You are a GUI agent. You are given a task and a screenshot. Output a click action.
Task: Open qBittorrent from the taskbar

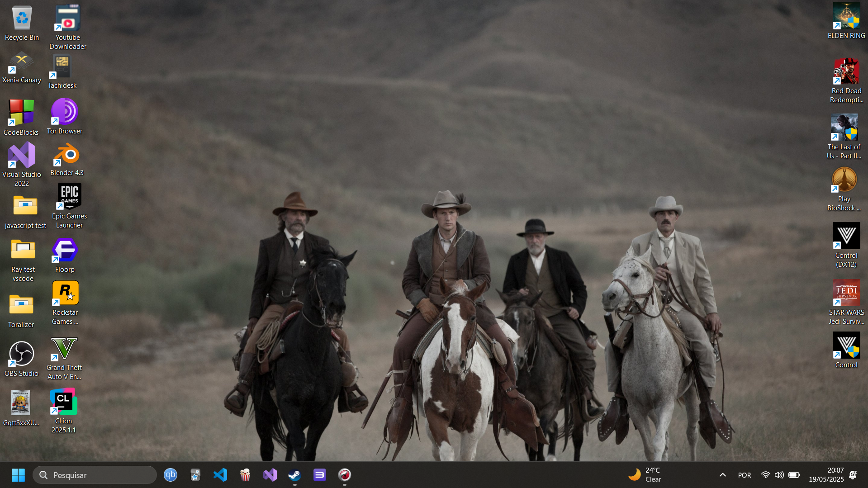coord(171,475)
